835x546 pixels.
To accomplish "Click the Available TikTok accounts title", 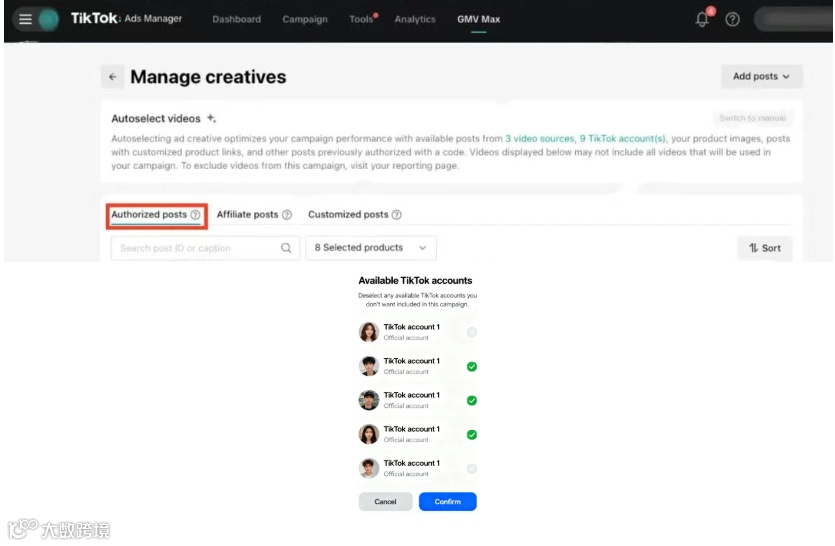I will point(415,280).
